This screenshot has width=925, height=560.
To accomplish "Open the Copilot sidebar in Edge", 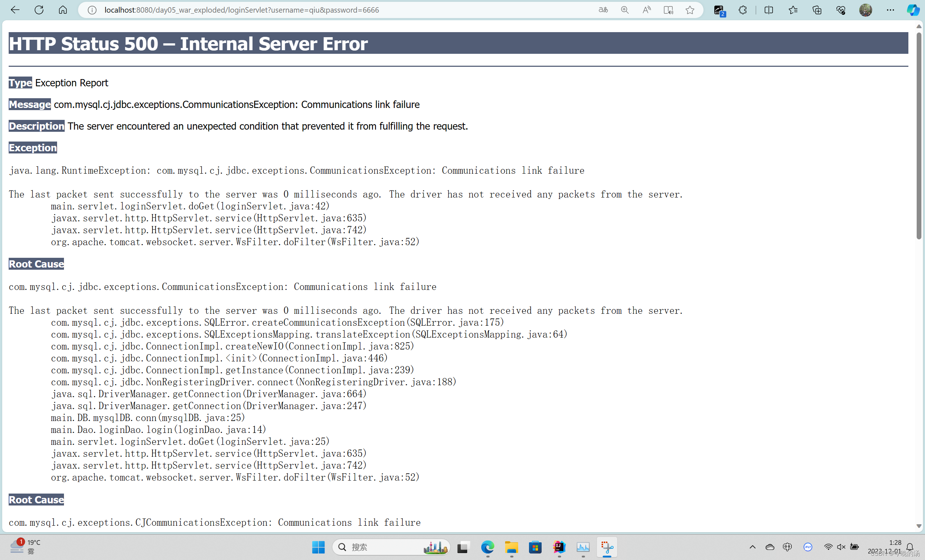I will 913,10.
